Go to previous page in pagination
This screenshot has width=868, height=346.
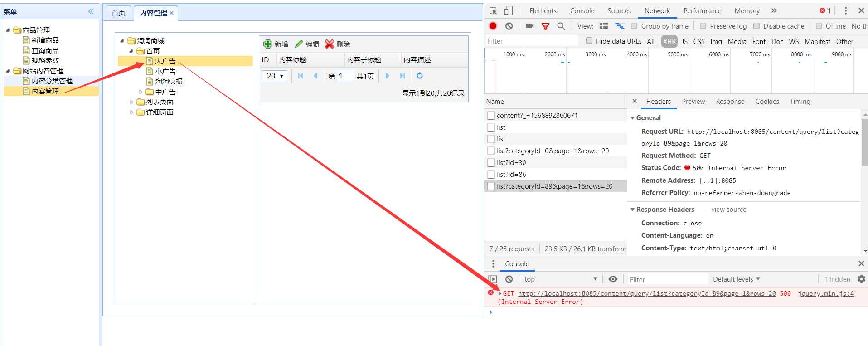click(x=315, y=76)
